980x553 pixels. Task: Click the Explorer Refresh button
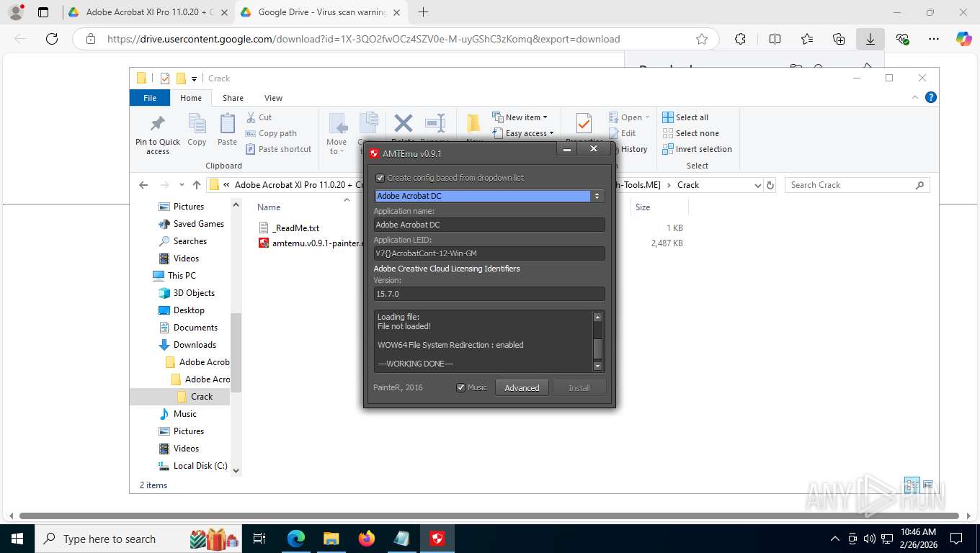pyautogui.click(x=770, y=185)
